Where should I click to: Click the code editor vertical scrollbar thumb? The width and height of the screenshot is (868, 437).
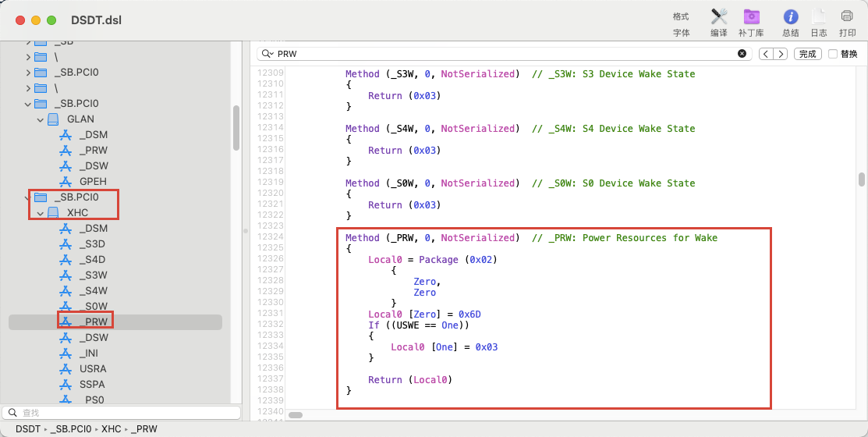click(861, 180)
